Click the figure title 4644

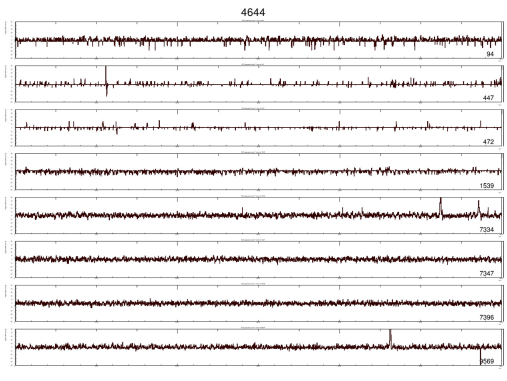click(253, 12)
